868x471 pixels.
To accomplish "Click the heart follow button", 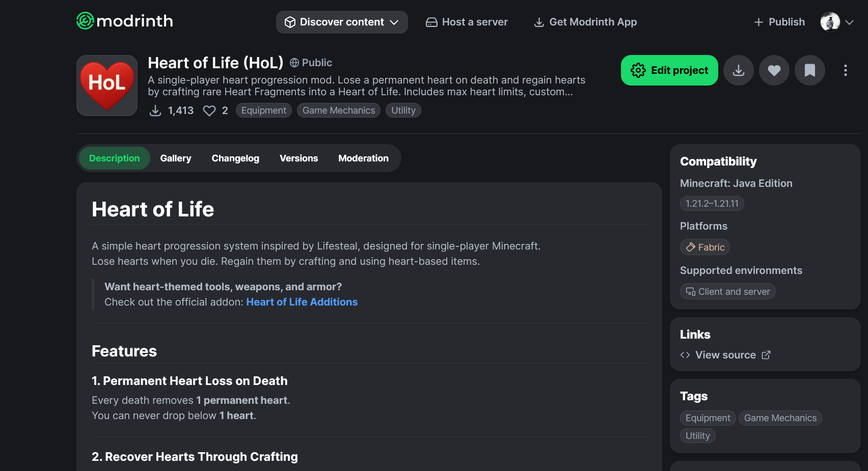I will tap(774, 70).
